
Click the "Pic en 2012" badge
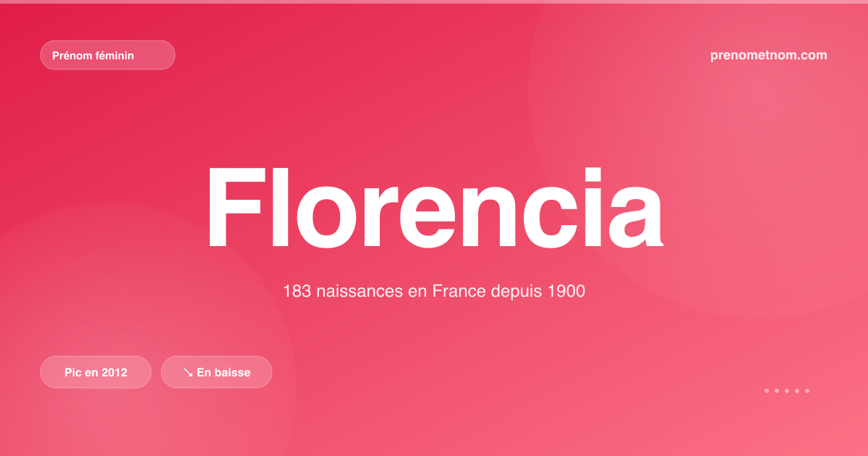coord(95,372)
